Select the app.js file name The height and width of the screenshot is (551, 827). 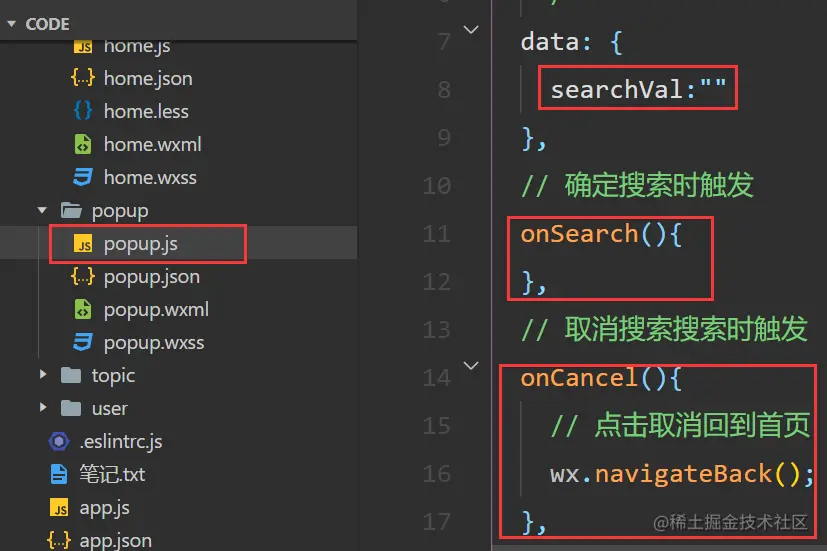click(104, 508)
